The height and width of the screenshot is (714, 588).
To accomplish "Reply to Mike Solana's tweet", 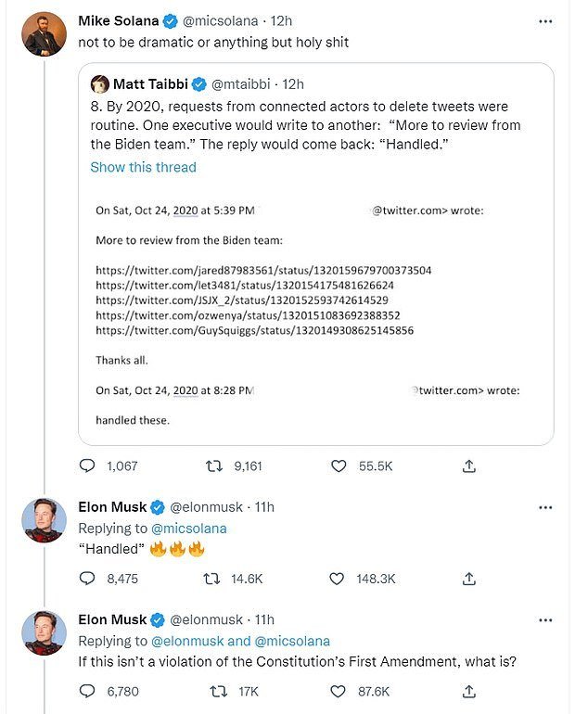I will click(87, 465).
